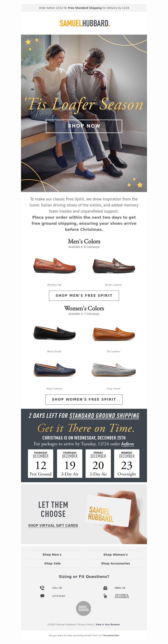Click View in Your Browser link
This screenshot has width=168, height=644.
108,624
